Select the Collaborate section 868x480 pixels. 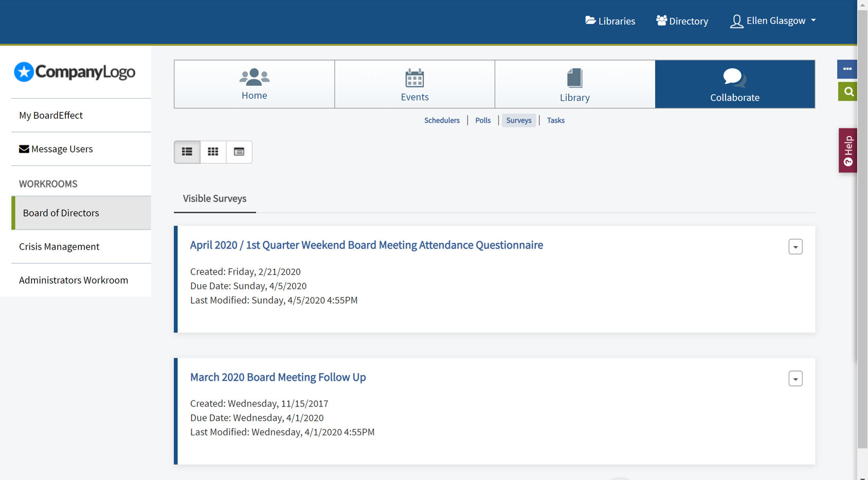(x=735, y=85)
